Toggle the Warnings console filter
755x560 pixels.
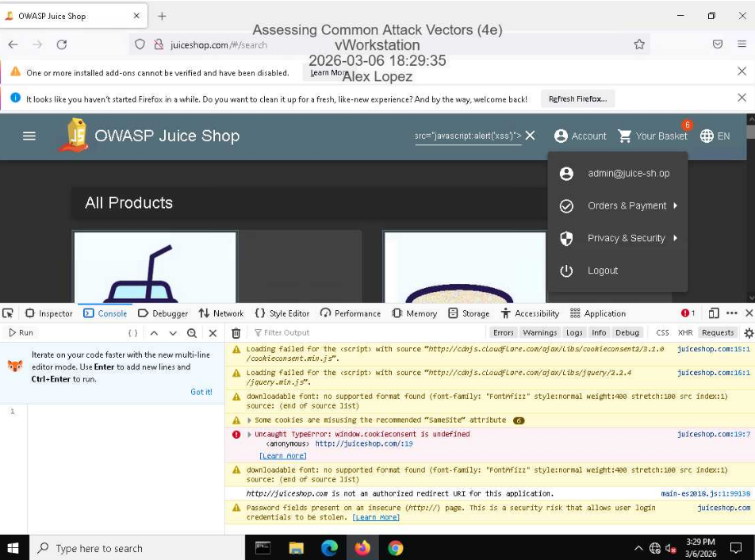tap(539, 333)
